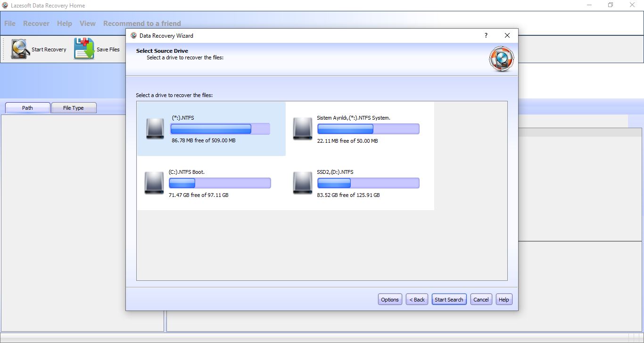Click the Start Recovery toolbar icon
Image resolution: width=644 pixels, height=343 pixels.
[20, 49]
